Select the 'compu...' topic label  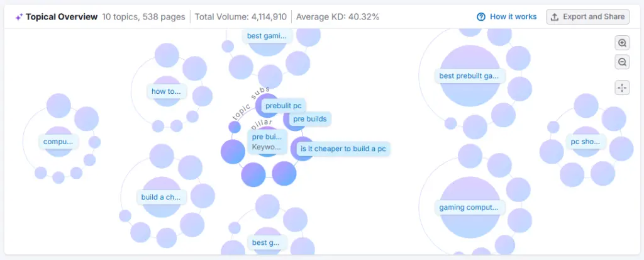tap(58, 142)
